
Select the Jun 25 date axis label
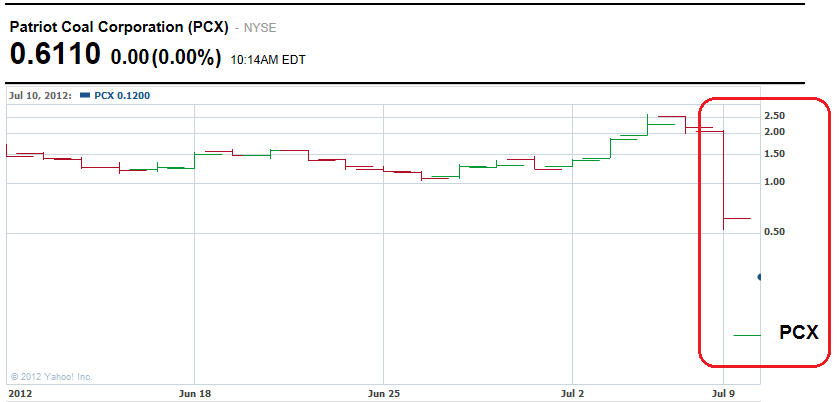[384, 393]
